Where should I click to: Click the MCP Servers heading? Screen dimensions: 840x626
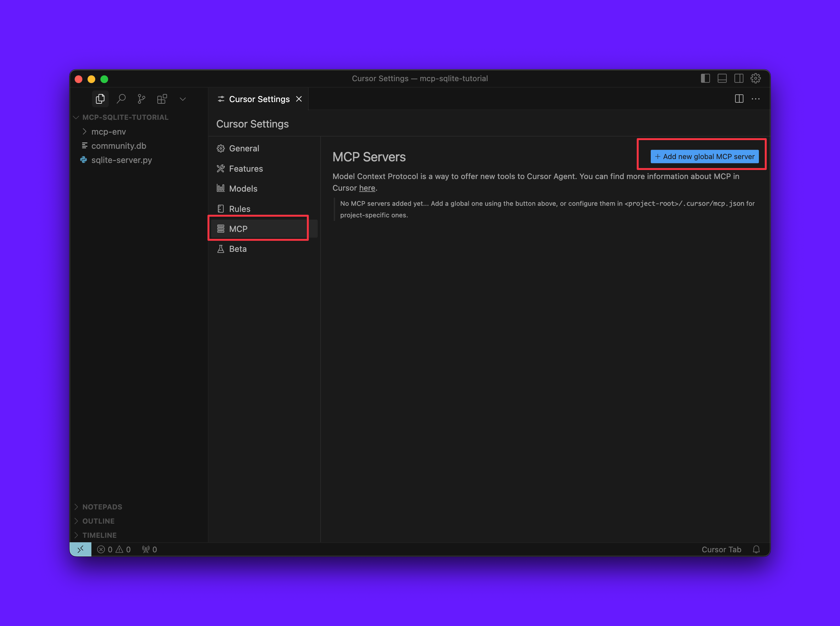369,157
